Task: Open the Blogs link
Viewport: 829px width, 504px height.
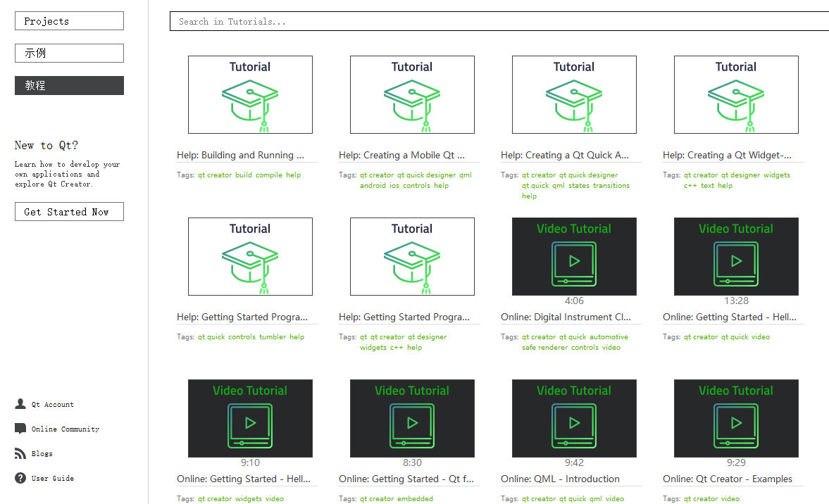Action: tap(42, 454)
